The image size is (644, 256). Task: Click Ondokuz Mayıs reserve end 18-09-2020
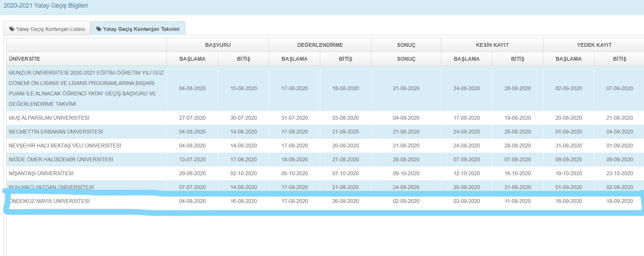click(x=620, y=201)
